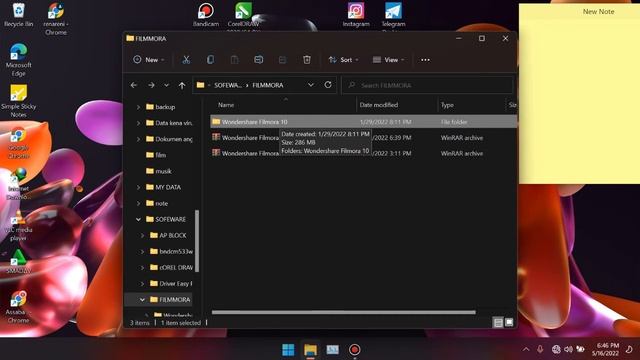The height and width of the screenshot is (360, 640).
Task: Click File Explorer in the taskbar
Action: click(310, 350)
